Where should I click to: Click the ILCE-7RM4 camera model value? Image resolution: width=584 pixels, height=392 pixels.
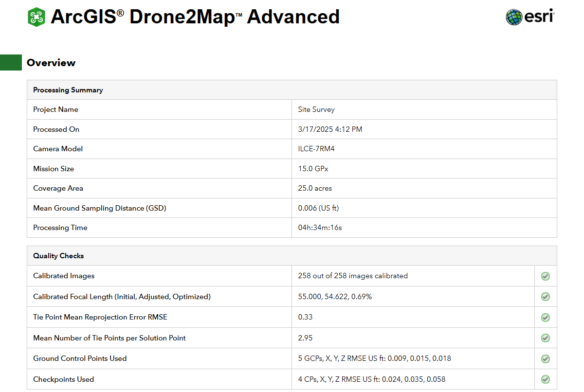316,149
